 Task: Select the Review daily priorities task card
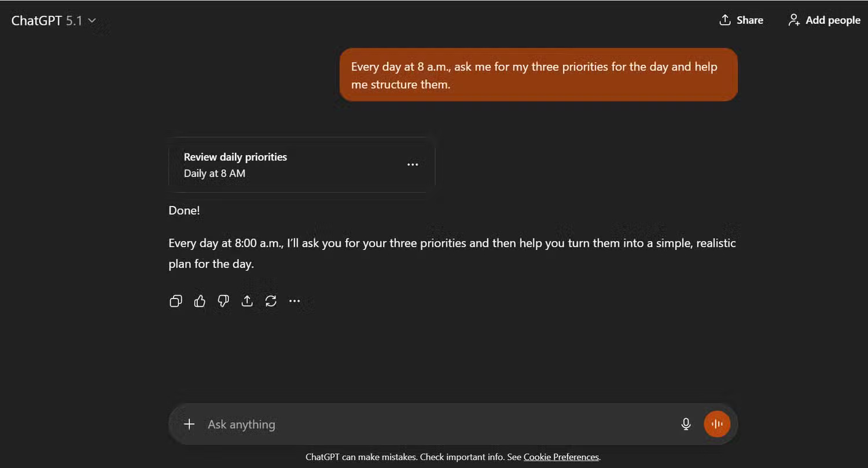click(x=289, y=164)
